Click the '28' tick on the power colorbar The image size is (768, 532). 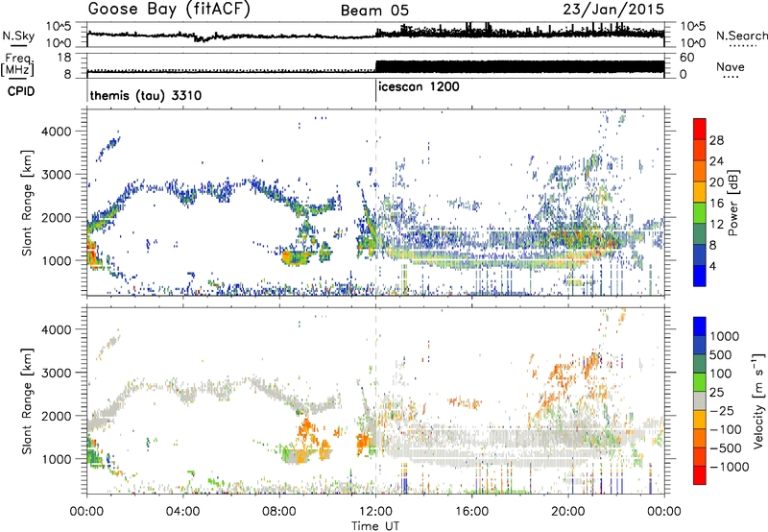click(x=716, y=140)
